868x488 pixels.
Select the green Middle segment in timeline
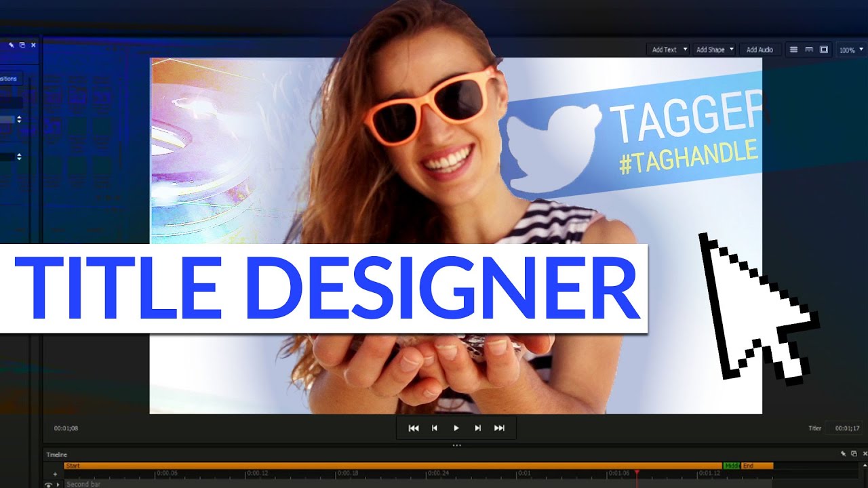[x=731, y=466]
